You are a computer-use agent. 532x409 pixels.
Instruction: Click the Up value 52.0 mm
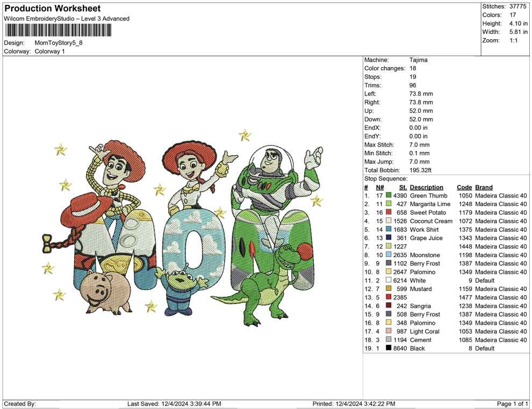click(x=421, y=111)
